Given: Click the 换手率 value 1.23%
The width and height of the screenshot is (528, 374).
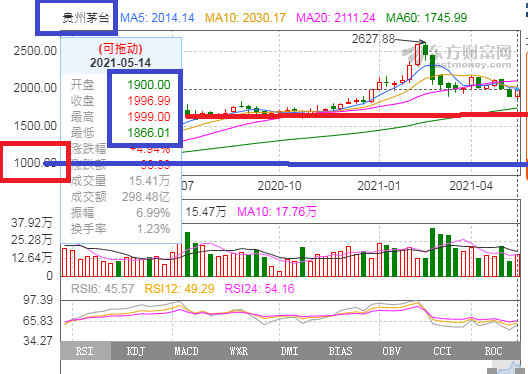Looking at the screenshot, I should click(x=153, y=229).
